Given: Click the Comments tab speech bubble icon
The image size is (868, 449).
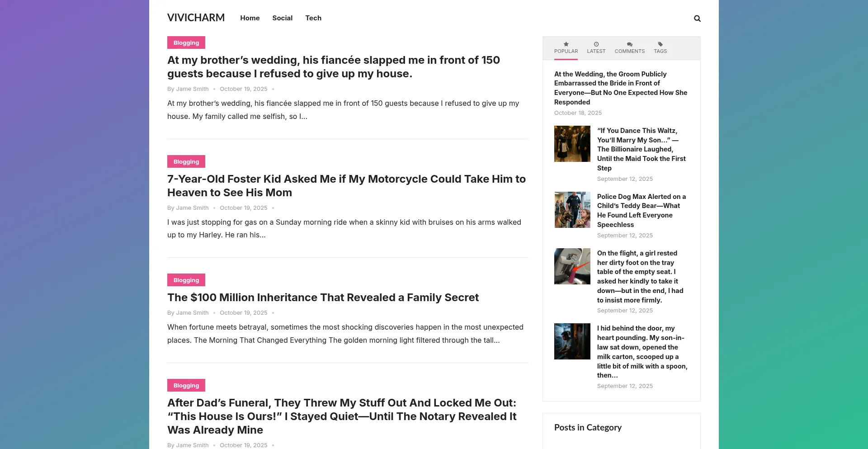Looking at the screenshot, I should coord(629,44).
